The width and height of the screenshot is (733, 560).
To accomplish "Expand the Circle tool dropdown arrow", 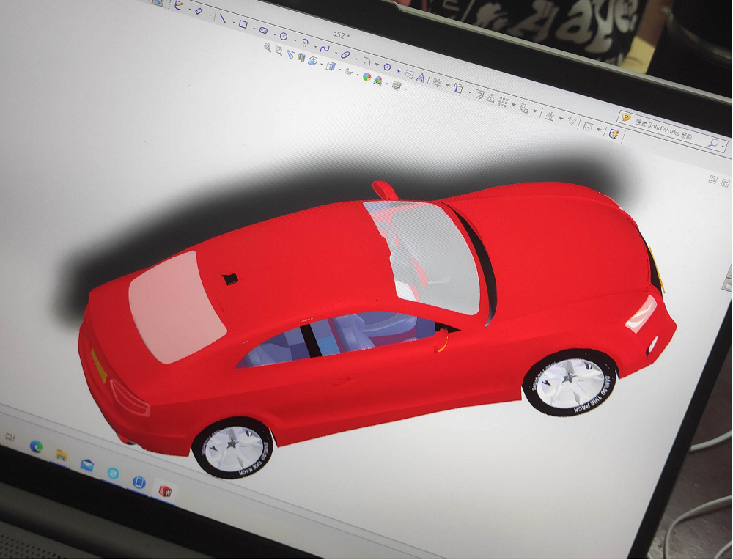I will pos(293,40).
